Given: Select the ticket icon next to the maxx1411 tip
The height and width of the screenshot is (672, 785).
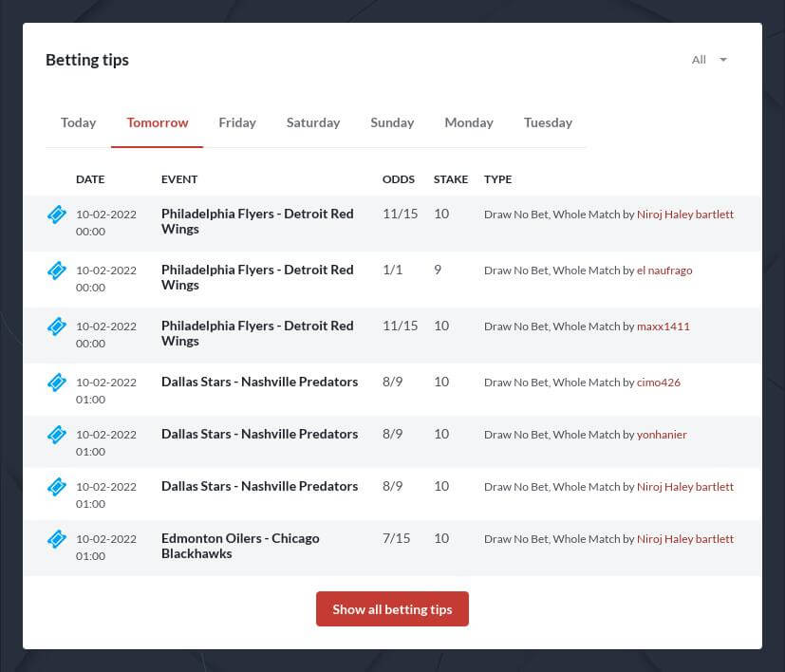Looking at the screenshot, I should 56,327.
